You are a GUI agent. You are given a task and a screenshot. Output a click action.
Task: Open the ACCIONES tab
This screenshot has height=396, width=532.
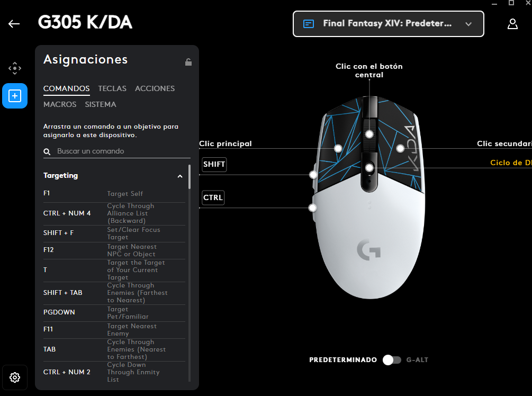pos(155,88)
